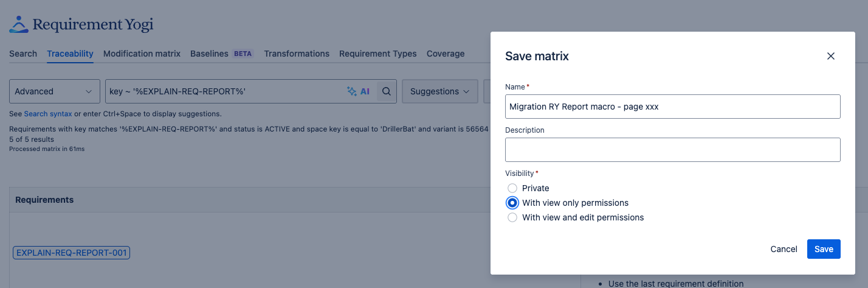Viewport: 868px width, 288px height.
Task: Switch to Requirement Types tab
Action: click(377, 54)
